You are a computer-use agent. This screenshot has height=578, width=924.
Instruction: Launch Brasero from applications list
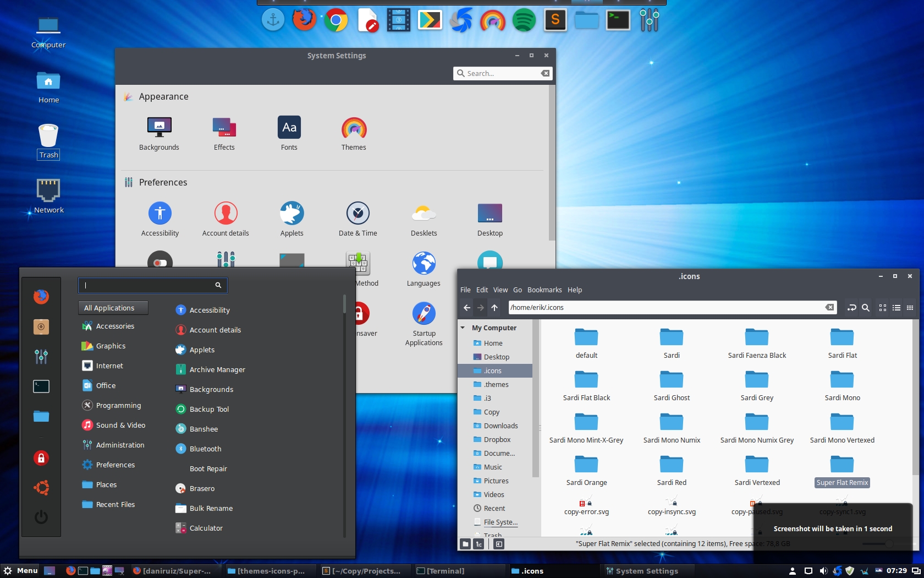196,488
